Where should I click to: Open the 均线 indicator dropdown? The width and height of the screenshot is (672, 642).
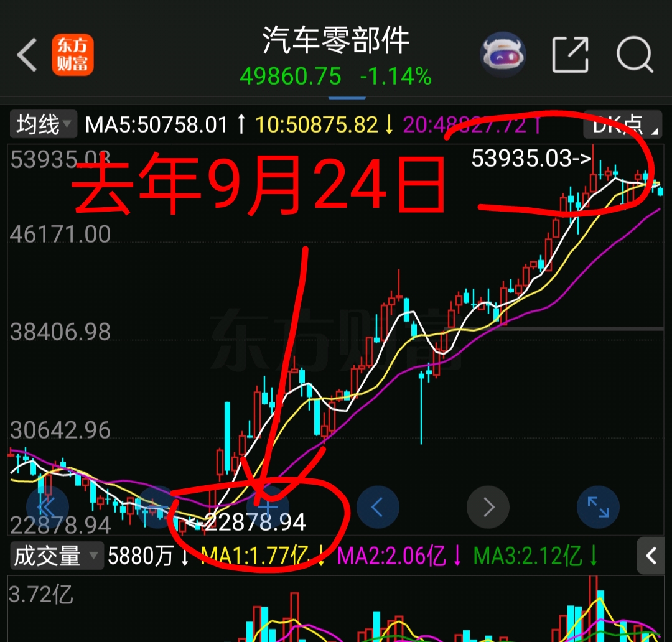pos(44,124)
